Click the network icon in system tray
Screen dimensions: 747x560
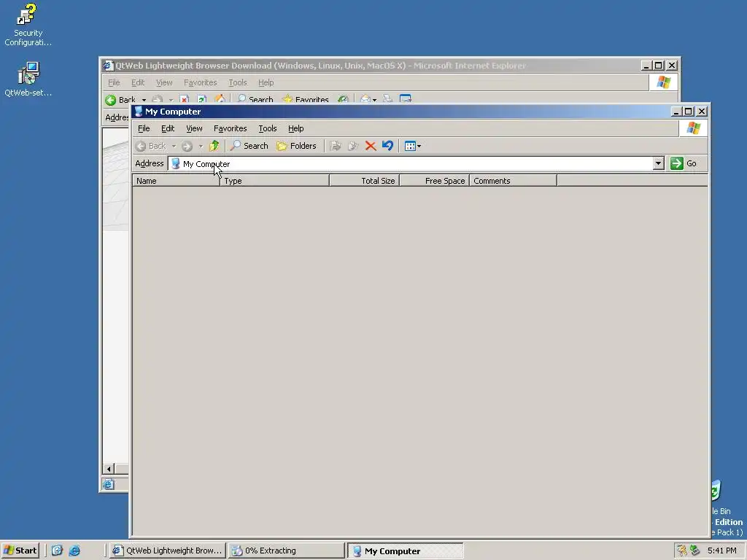tap(694, 551)
